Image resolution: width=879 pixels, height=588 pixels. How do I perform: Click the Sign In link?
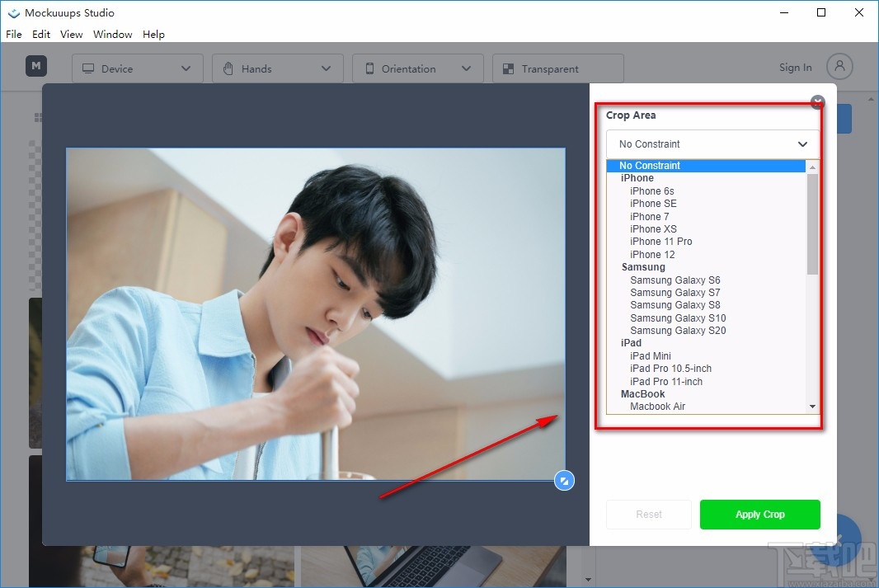795,67
